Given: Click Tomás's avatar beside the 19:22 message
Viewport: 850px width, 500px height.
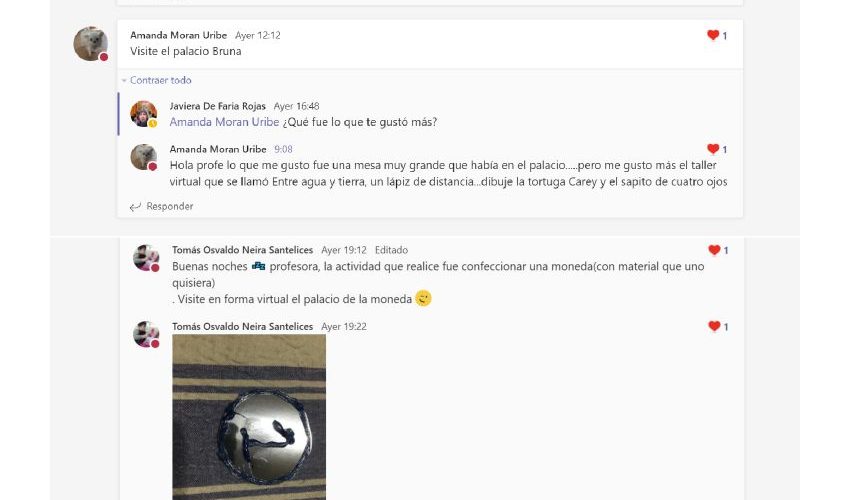Looking at the screenshot, I should click(146, 334).
